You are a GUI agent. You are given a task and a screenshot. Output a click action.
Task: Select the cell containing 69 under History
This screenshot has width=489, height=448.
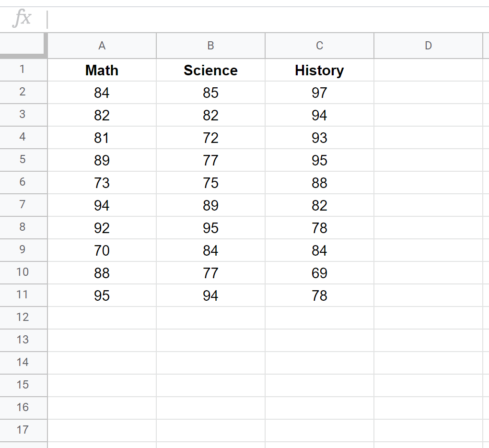[319, 273]
